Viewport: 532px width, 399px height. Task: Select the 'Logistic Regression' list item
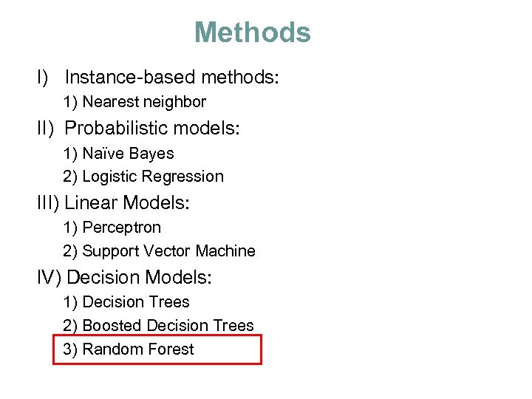pos(152,177)
